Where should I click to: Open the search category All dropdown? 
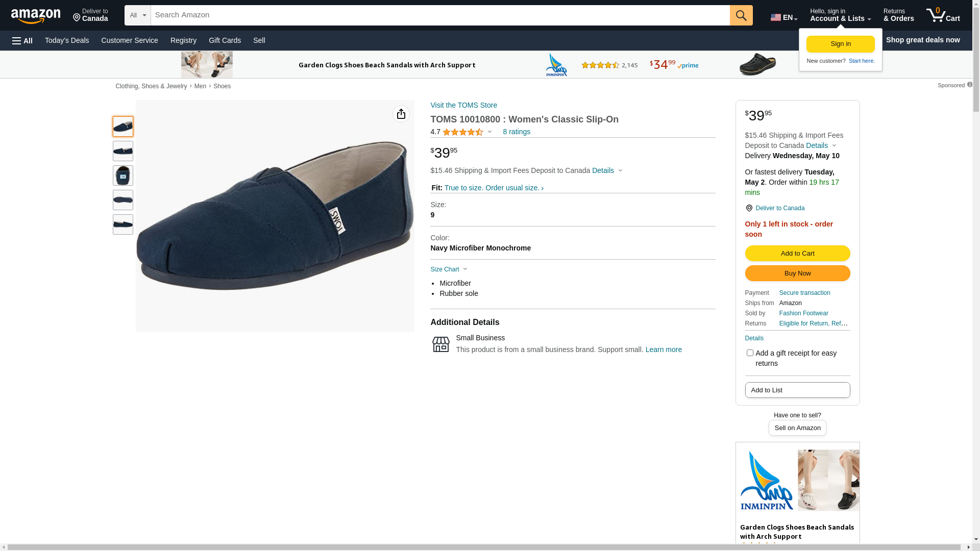pyautogui.click(x=137, y=15)
